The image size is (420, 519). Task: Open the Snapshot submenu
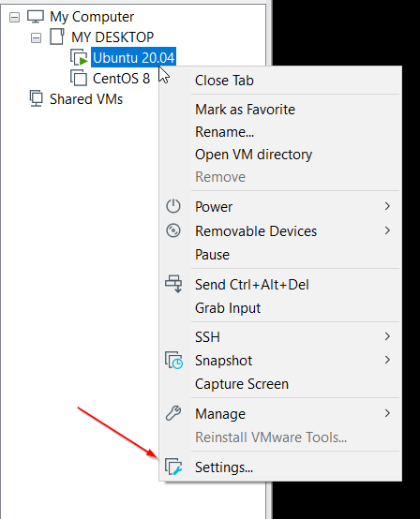tap(280, 361)
